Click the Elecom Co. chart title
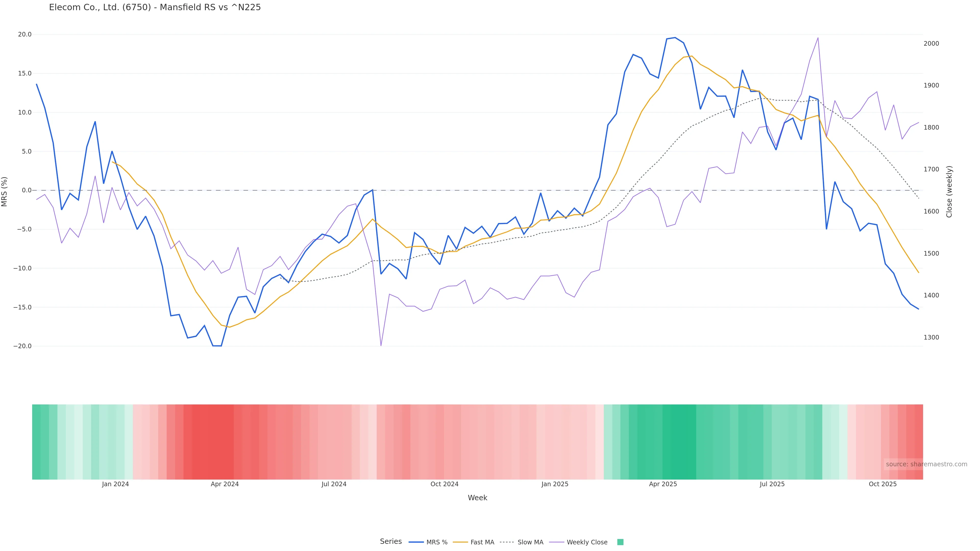This screenshot has width=980, height=551. click(155, 7)
